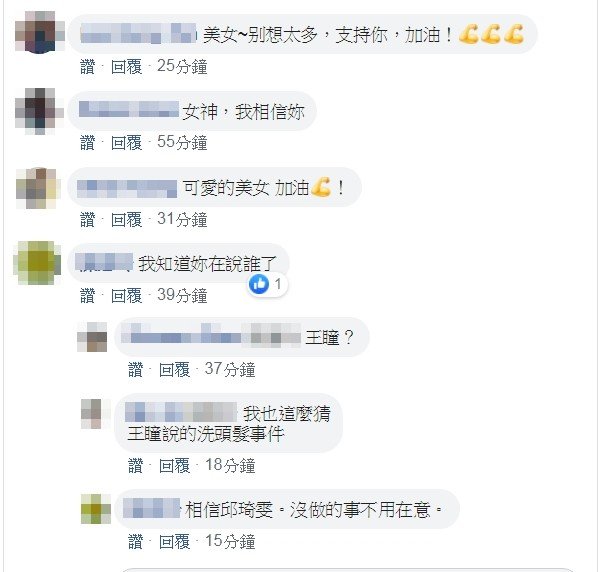The height and width of the screenshot is (572, 603).
Task: Like the 美女~別想太多 comment
Action: pos(88,67)
